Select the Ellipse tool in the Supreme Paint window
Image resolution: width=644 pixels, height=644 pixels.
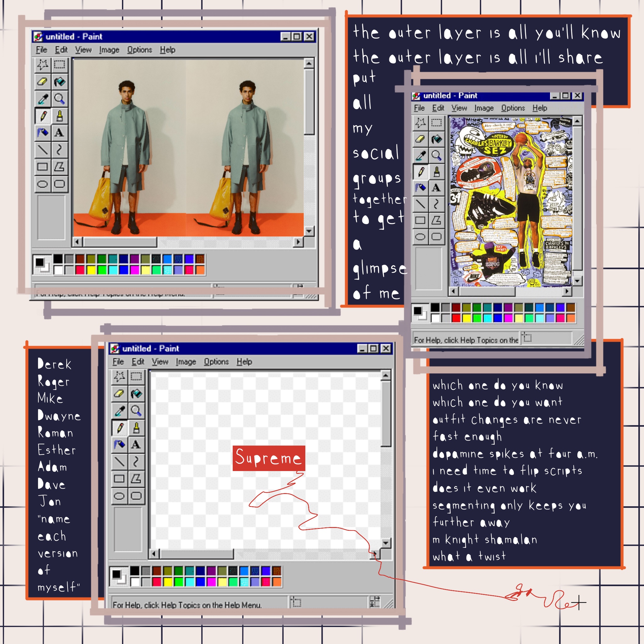tap(119, 496)
